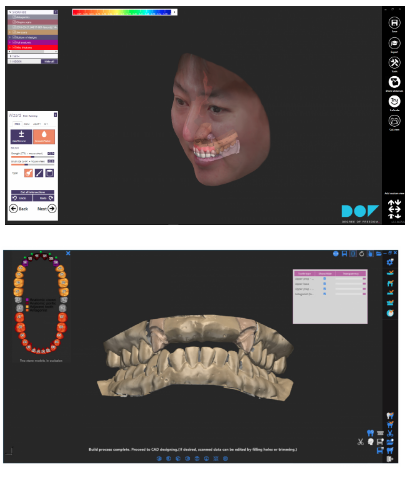Open Expert mode from the black sidebar

[394, 43]
